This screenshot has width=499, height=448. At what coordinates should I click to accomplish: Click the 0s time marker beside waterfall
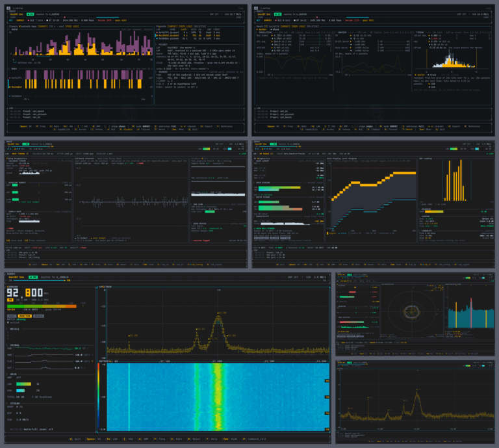click(x=327, y=381)
